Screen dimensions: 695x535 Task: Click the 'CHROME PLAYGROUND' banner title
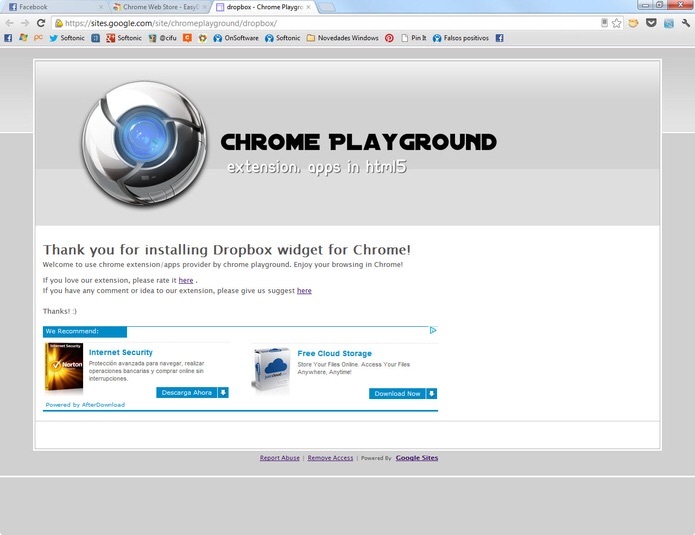pos(359,142)
